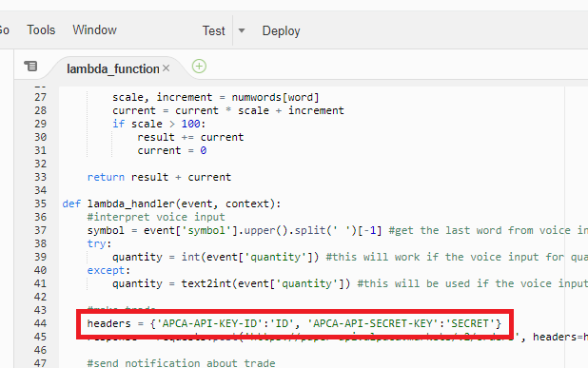The width and height of the screenshot is (588, 368).
Task: Click 'def lambda_handler(event, context):' line
Action: click(171, 203)
